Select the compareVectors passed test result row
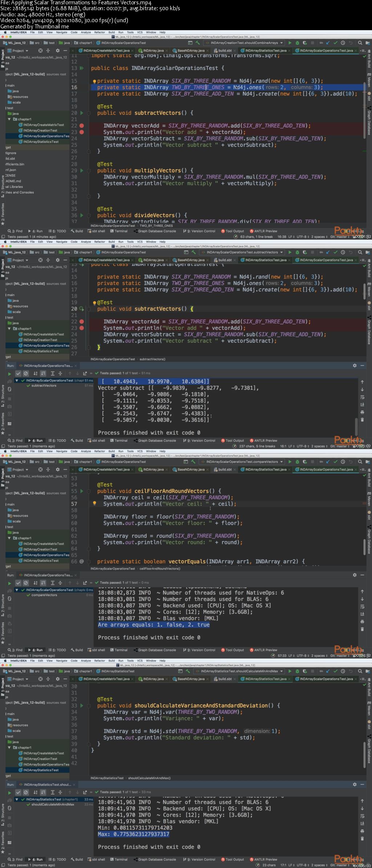372x868 pixels. (54, 595)
